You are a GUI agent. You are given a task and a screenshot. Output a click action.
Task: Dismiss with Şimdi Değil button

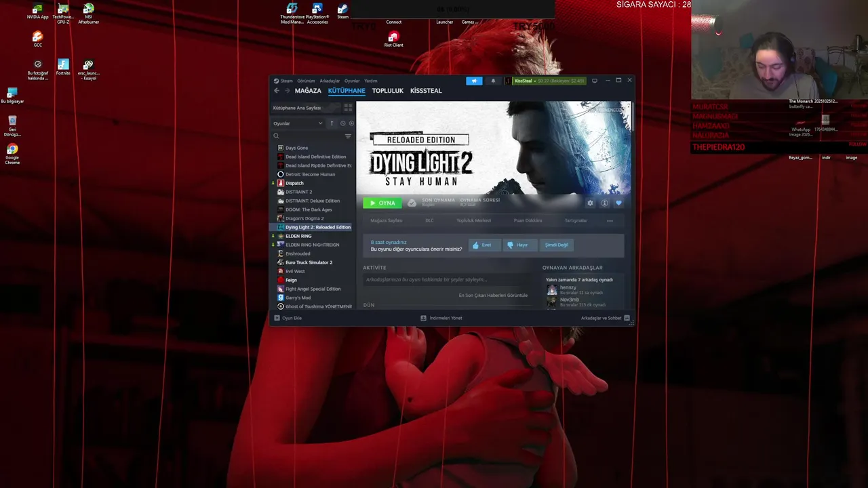557,245
